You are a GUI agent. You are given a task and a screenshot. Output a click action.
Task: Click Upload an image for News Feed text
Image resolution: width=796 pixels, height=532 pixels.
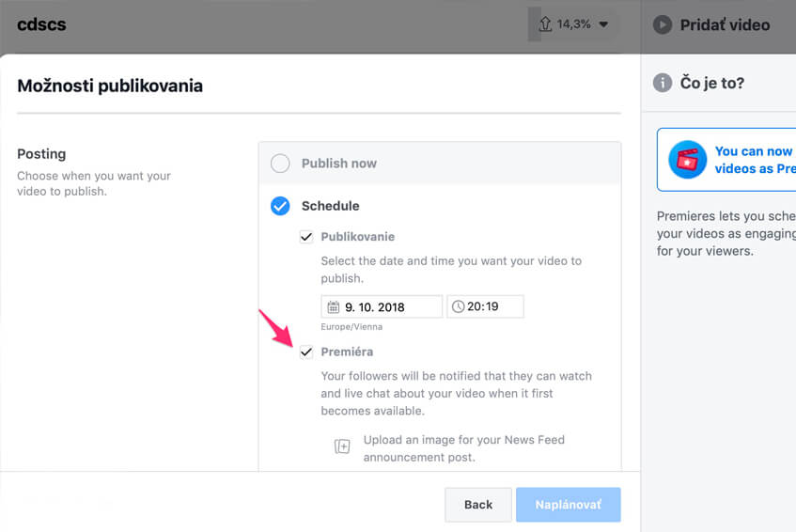[463, 448]
